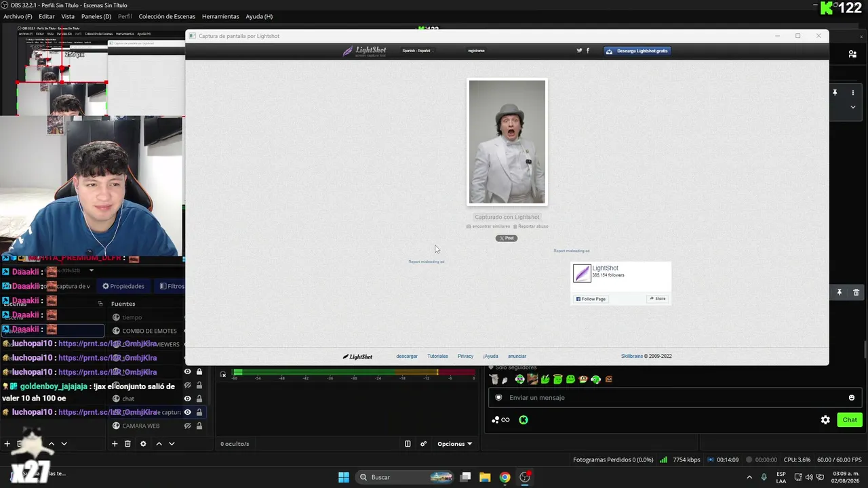This screenshot has height=488, width=868.
Task: Toggle visibility of the chat source
Action: 188,399
